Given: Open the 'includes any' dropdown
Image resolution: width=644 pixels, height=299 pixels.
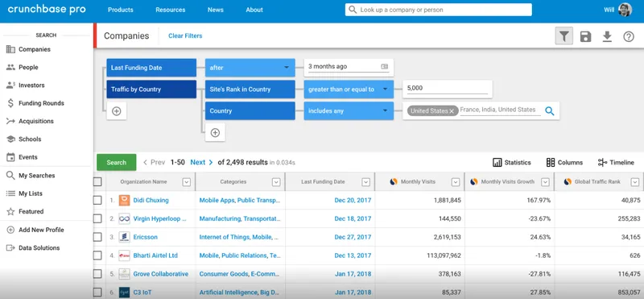Looking at the screenshot, I should (349, 111).
